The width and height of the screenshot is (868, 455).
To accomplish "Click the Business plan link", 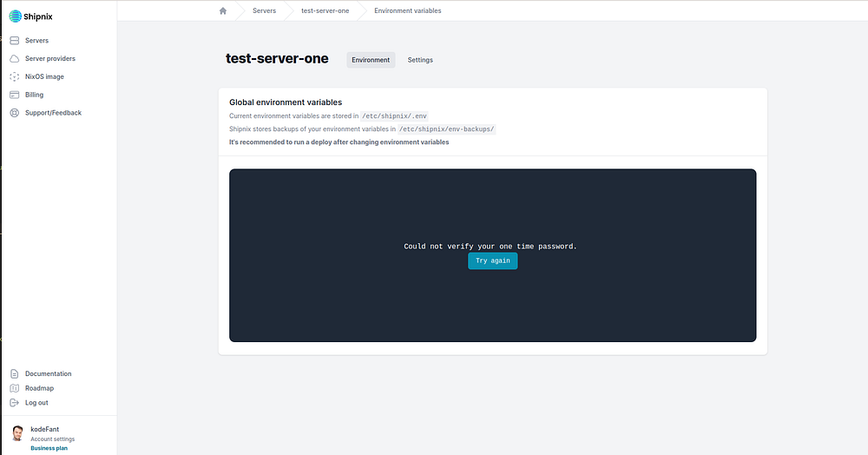I will (49, 448).
